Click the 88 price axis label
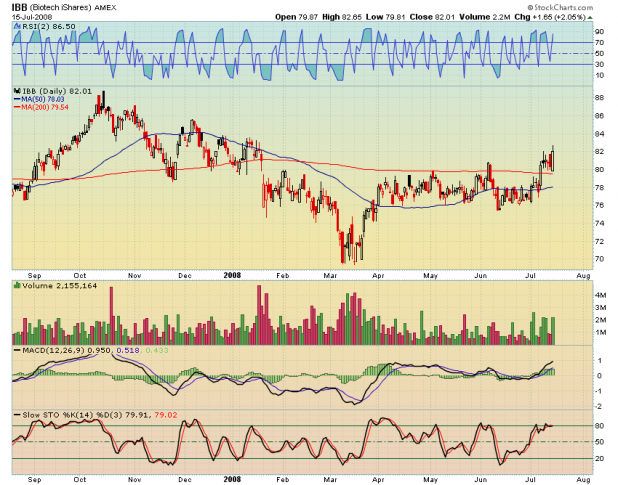Viewport: 618px width, 485px height. [599, 98]
